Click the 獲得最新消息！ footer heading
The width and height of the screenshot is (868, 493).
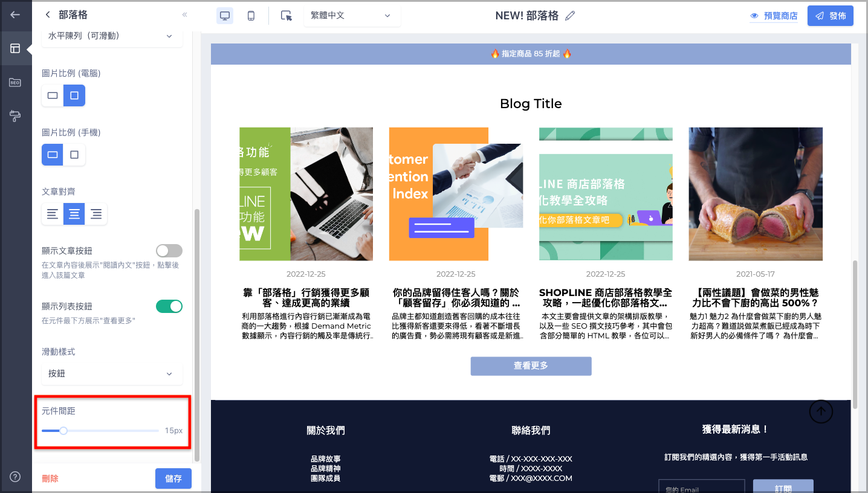point(736,430)
